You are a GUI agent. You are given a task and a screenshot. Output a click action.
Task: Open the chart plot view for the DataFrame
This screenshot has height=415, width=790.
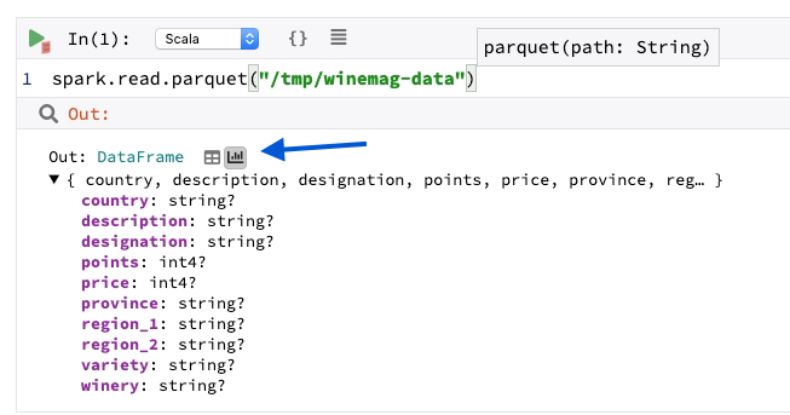tap(235, 157)
